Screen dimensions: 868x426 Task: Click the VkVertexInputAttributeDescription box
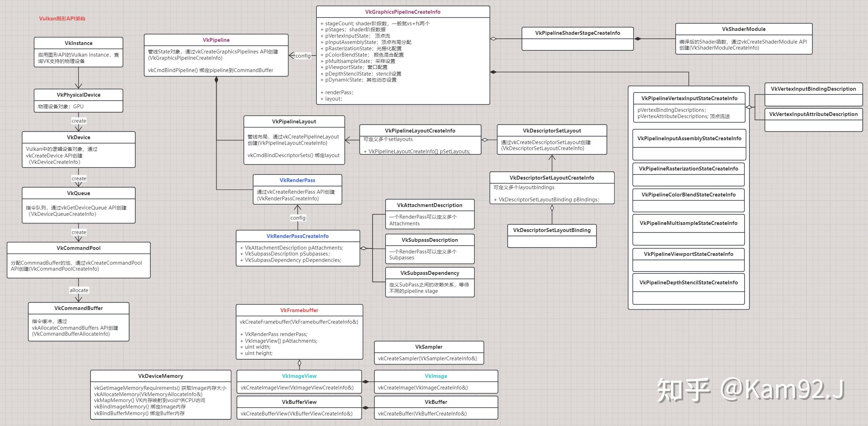[813, 114]
